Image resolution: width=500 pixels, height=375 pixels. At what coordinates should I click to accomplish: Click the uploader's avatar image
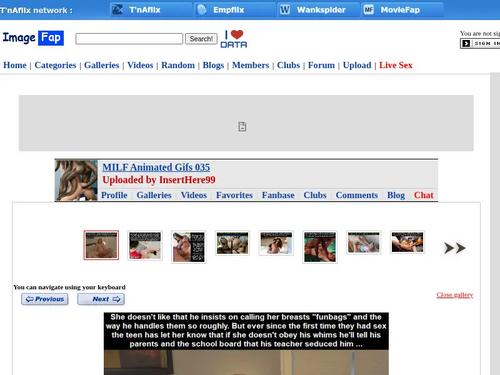pos(76,180)
